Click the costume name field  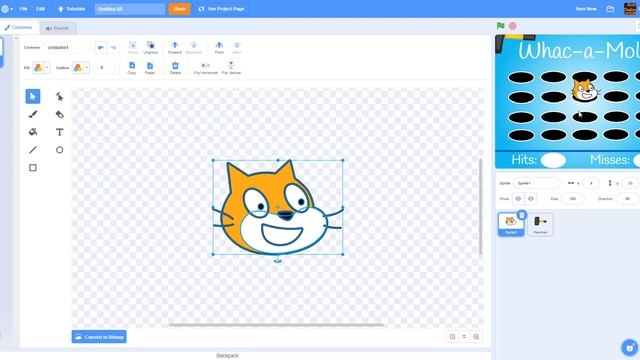(66, 47)
